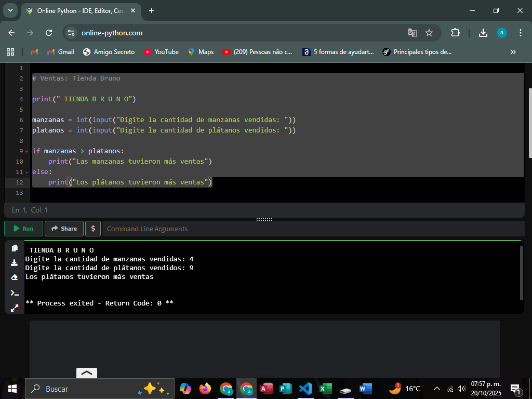Copy console output with the copy icon
The image size is (532, 399).
click(x=15, y=248)
